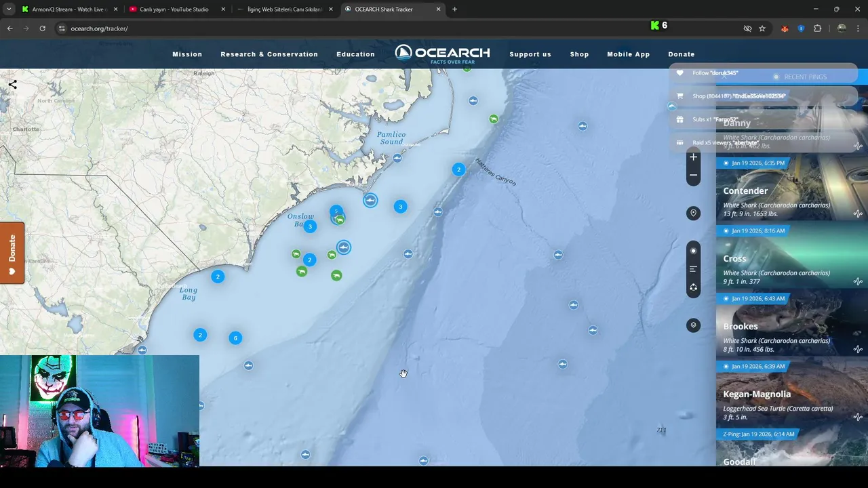Click the share icon on the map
This screenshot has width=868, height=488.
pos(12,85)
